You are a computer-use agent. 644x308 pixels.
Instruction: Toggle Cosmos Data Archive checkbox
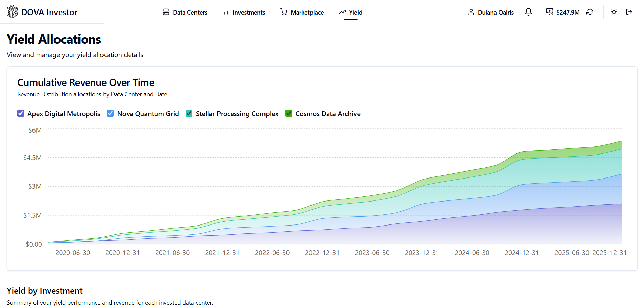click(x=289, y=113)
